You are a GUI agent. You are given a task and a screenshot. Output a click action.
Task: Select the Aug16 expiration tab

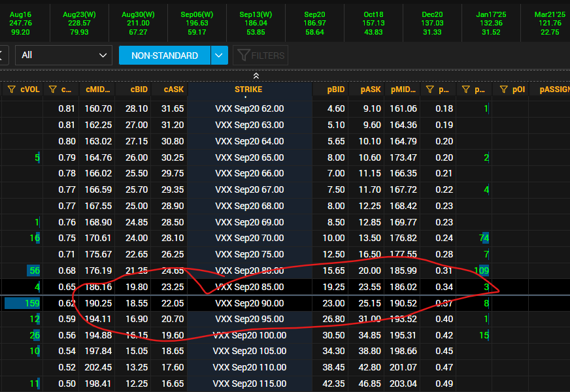(x=20, y=24)
